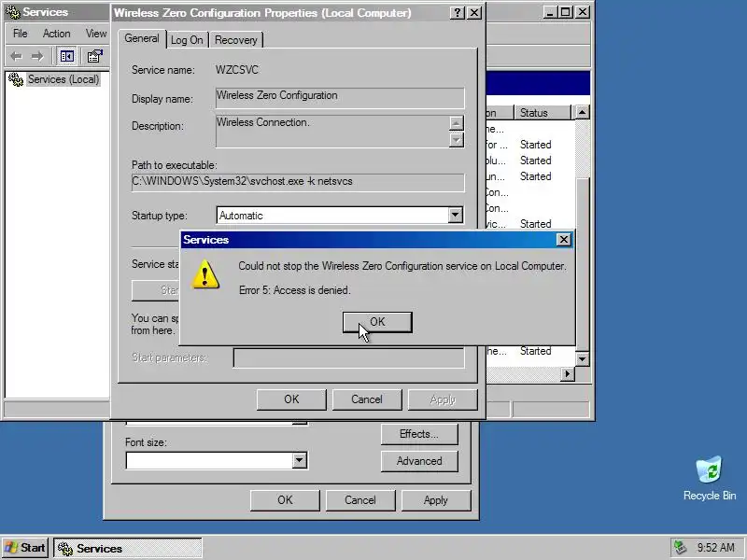This screenshot has height=560, width=747.
Task: Click the WZCSVC service name text
Action: [237, 70]
